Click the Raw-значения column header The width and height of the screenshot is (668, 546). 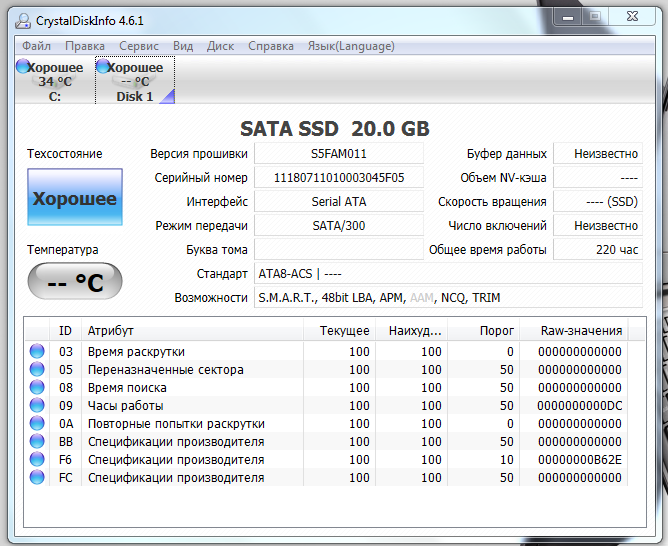[573, 330]
